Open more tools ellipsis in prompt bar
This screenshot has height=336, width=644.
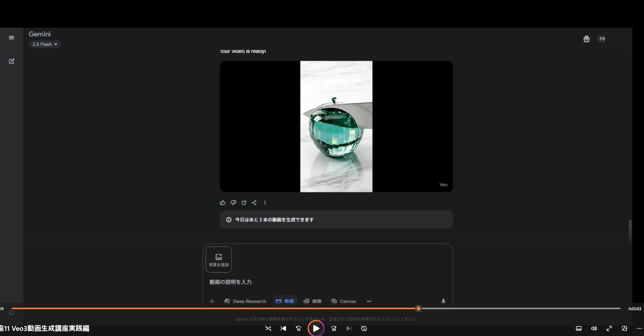click(x=369, y=301)
